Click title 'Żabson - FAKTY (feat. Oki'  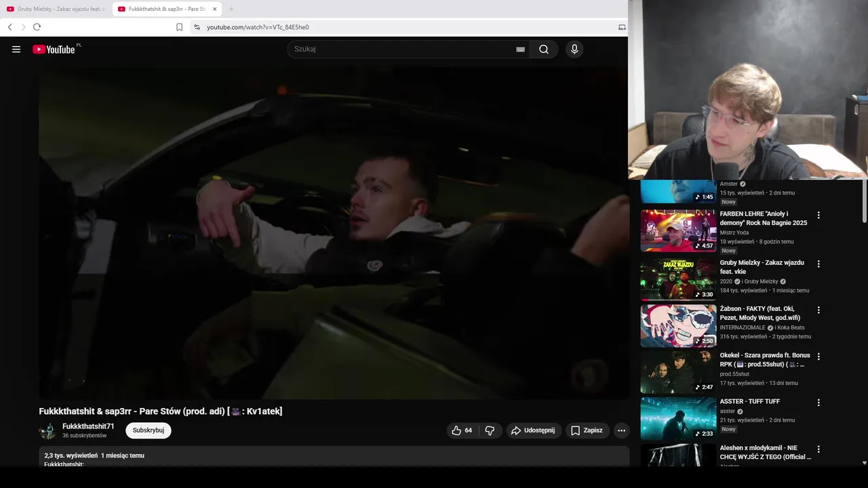tap(760, 313)
